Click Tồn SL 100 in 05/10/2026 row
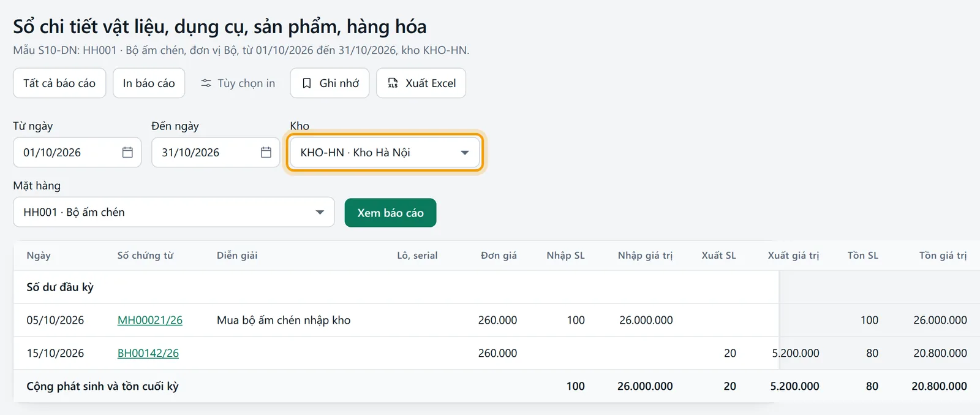This screenshot has height=415, width=980. pyautogui.click(x=869, y=320)
